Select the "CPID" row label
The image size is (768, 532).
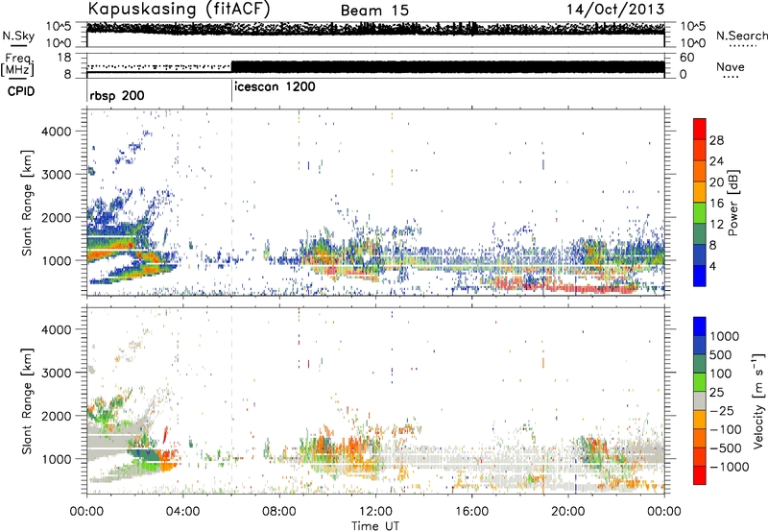pyautogui.click(x=21, y=91)
